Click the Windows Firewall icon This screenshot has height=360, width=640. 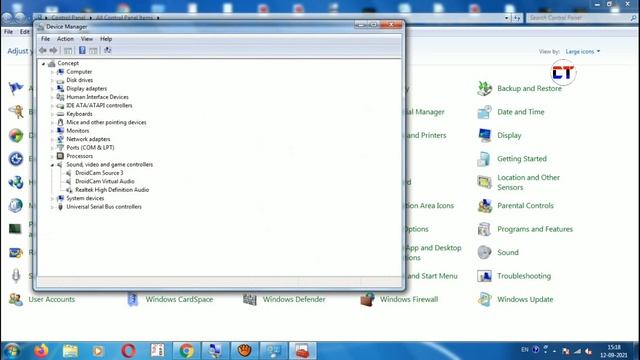367,299
